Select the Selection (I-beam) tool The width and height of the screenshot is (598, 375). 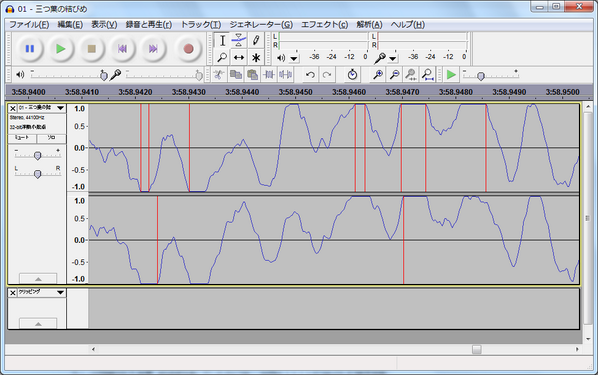[x=222, y=40]
